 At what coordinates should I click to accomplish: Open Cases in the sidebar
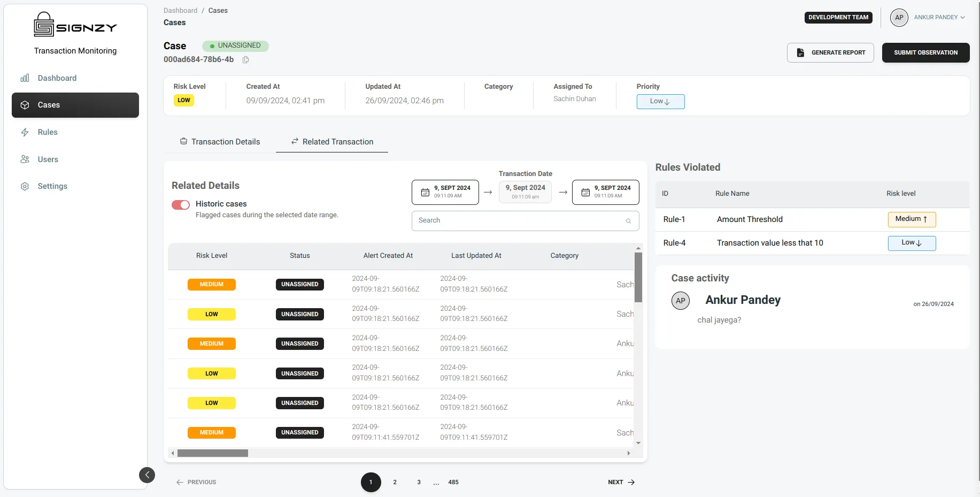click(75, 105)
